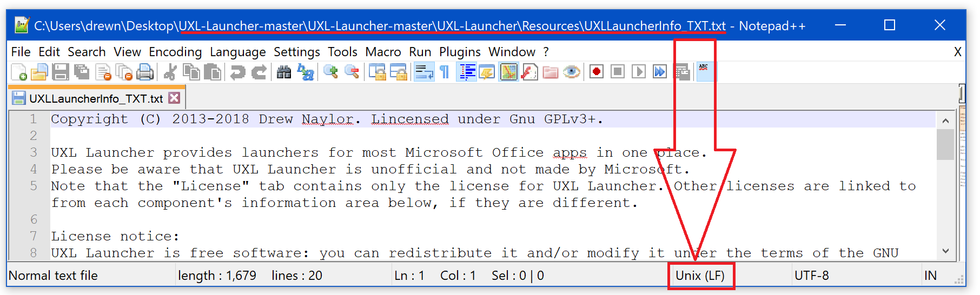This screenshot has height=295, width=980.
Task: Click the 'License notice:' text on line 7
Action: (115, 236)
